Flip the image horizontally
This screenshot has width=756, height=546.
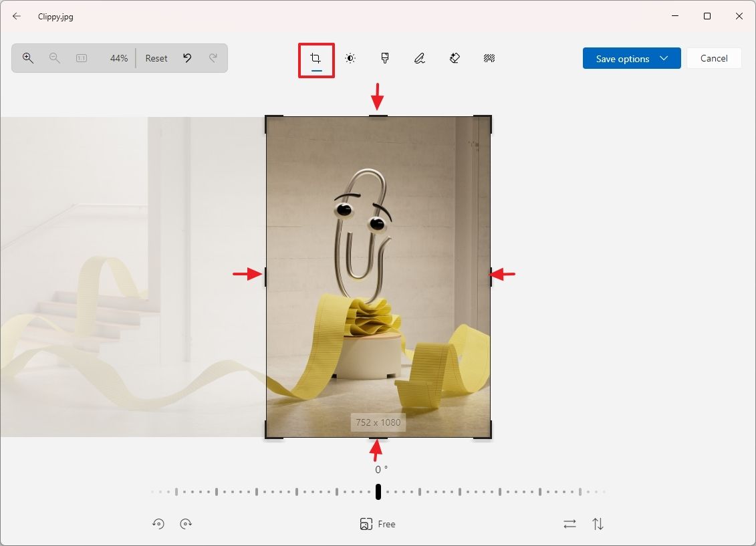(x=570, y=524)
